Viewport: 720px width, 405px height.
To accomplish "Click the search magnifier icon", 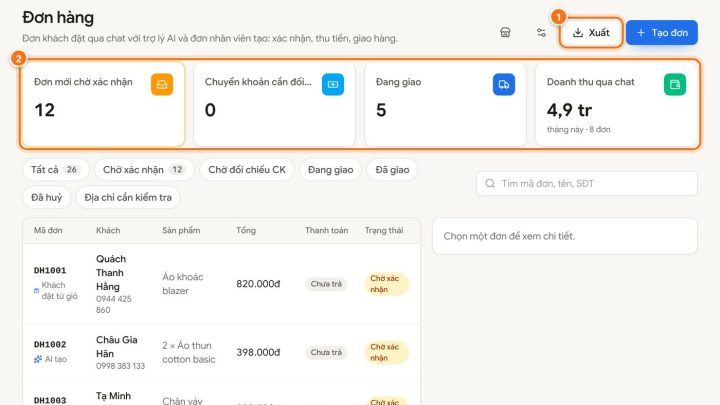I will (490, 184).
